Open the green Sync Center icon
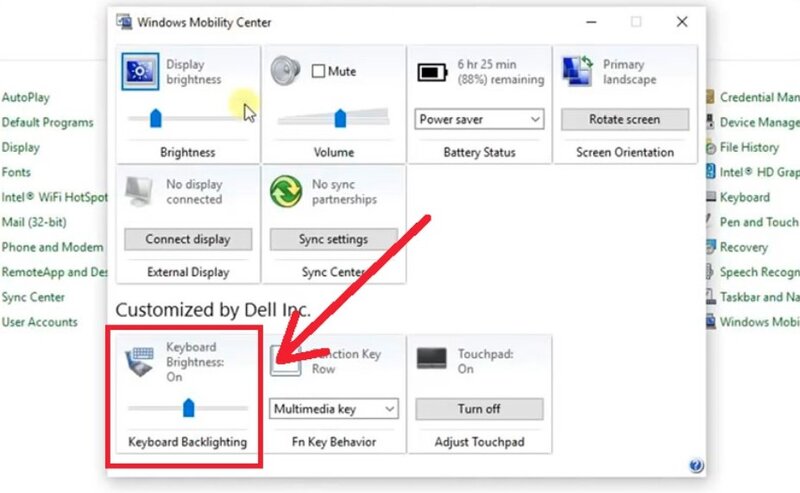This screenshot has width=800, height=493. click(x=286, y=192)
